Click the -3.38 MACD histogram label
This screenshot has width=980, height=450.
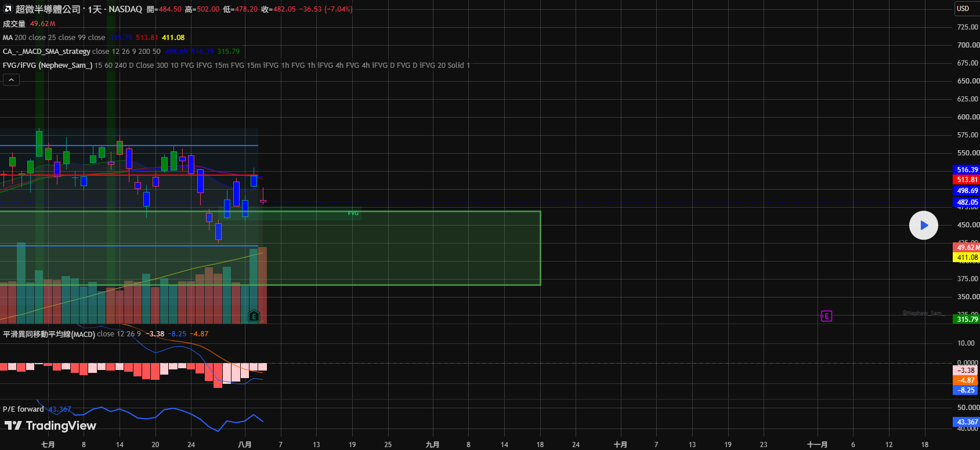tap(965, 371)
